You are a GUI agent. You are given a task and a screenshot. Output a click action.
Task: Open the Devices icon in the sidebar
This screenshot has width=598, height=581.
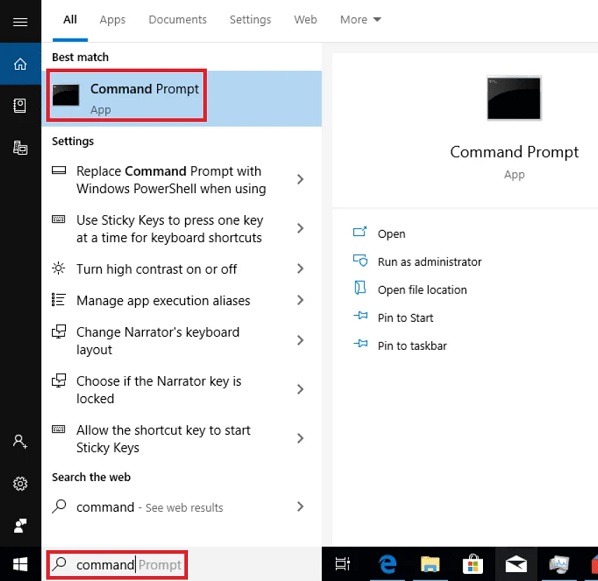[20, 148]
